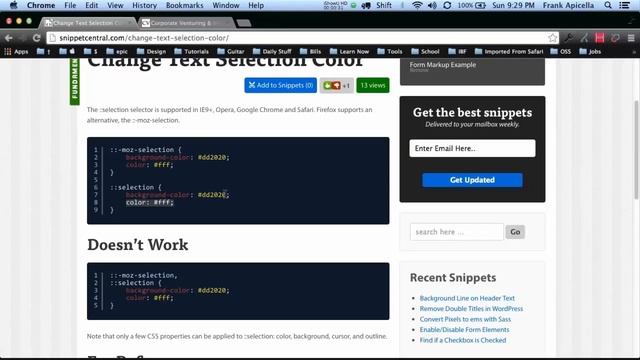Click user name Frank Apicella
This screenshot has height=360, width=640.
[x=568, y=5]
